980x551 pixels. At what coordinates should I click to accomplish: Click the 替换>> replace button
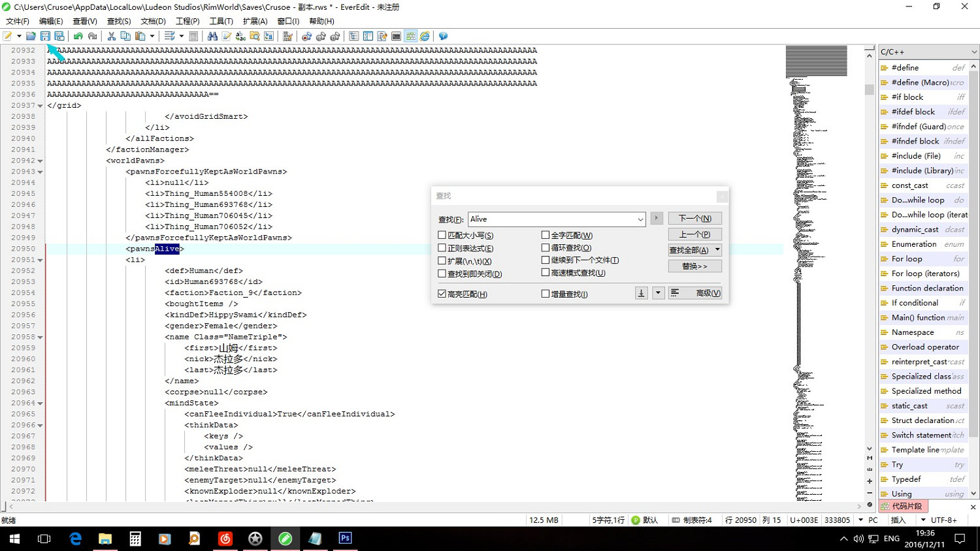click(694, 266)
